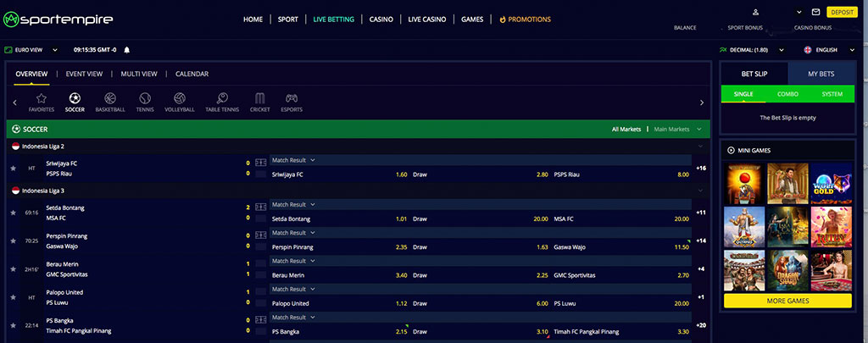Open the Sport menu
The height and width of the screenshot is (343, 868).
[x=288, y=19]
